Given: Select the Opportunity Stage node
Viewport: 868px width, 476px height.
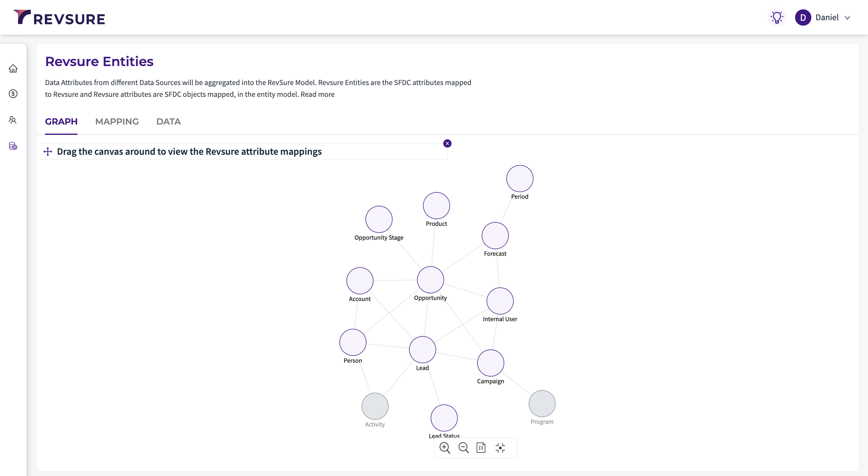Looking at the screenshot, I should coord(379,219).
